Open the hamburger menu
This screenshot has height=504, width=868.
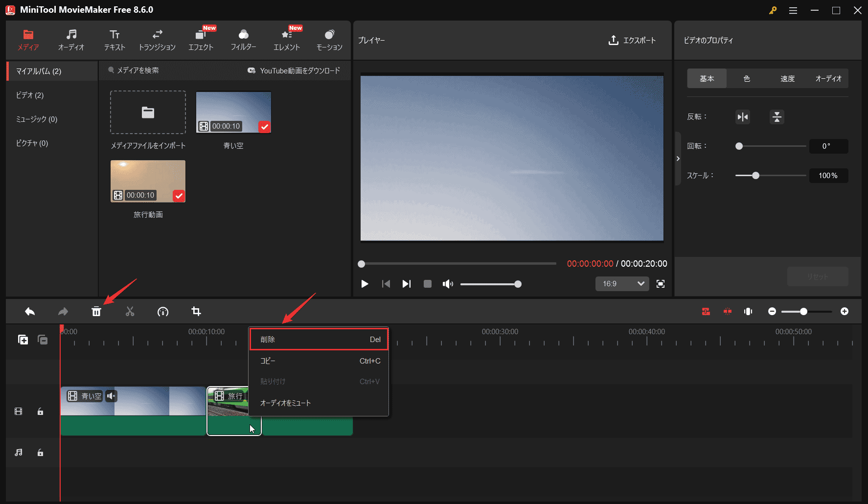[793, 10]
